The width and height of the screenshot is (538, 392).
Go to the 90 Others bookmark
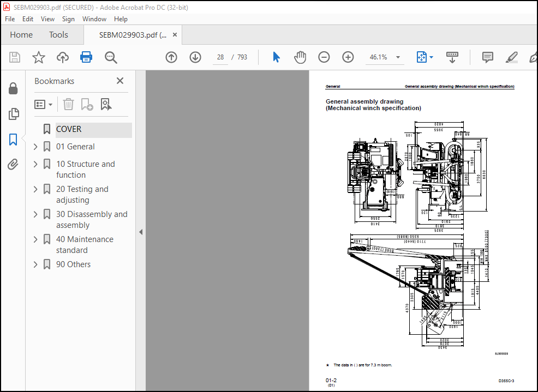point(74,264)
